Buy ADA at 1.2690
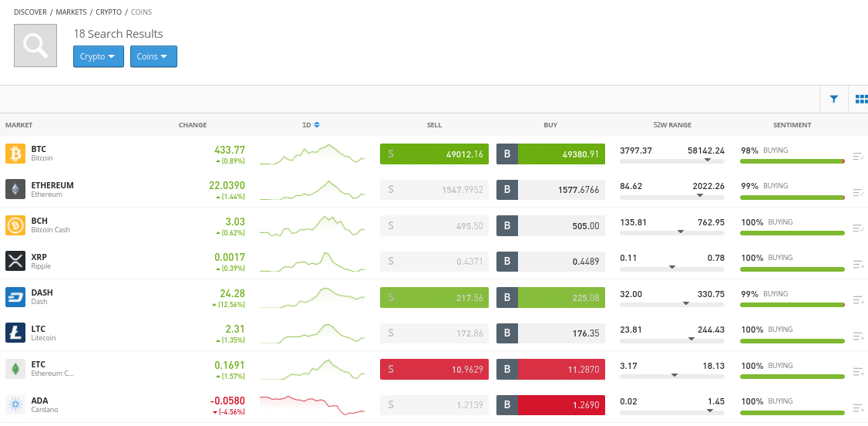868x426 pixels. 551,405
